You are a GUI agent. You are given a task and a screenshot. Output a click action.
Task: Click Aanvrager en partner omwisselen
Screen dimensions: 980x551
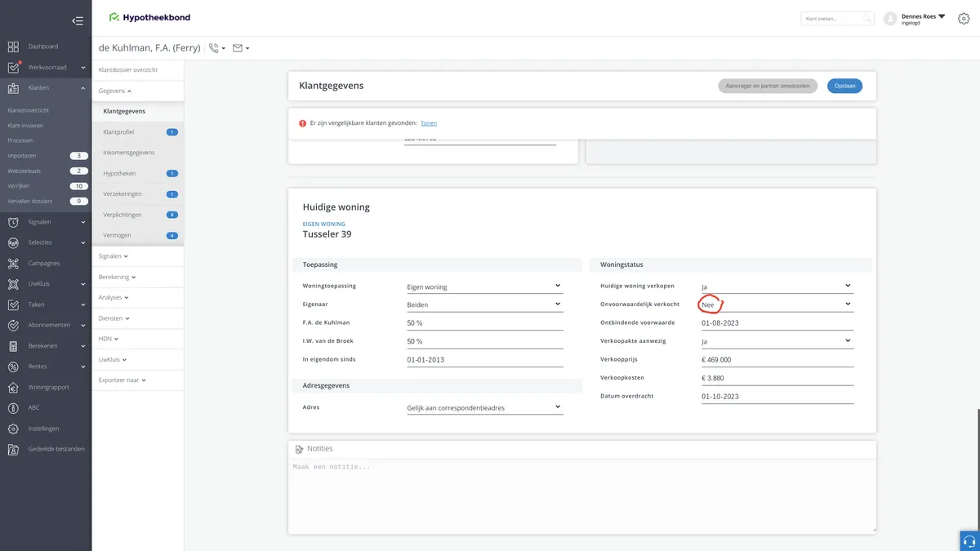click(768, 86)
